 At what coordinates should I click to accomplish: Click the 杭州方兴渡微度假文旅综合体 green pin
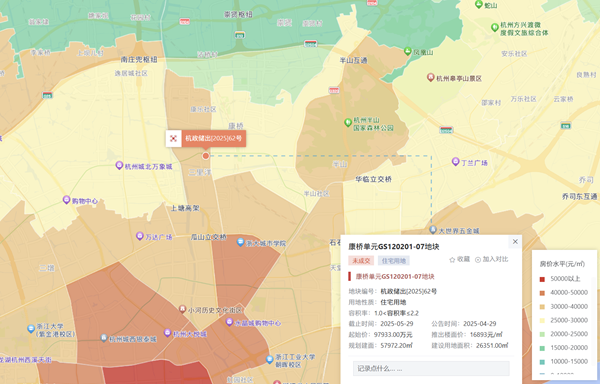tap(495, 27)
